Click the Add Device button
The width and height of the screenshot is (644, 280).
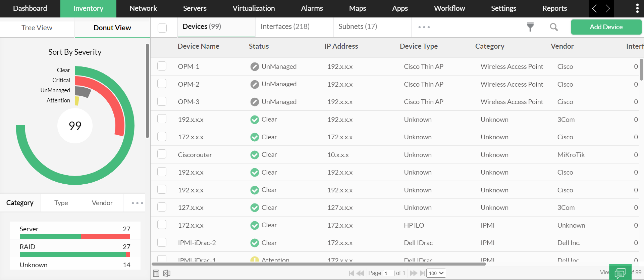click(x=606, y=27)
